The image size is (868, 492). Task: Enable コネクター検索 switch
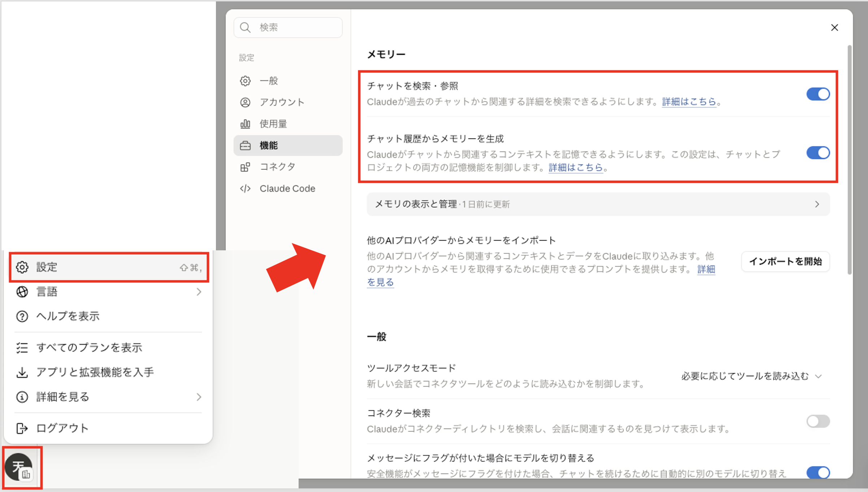pyautogui.click(x=818, y=421)
